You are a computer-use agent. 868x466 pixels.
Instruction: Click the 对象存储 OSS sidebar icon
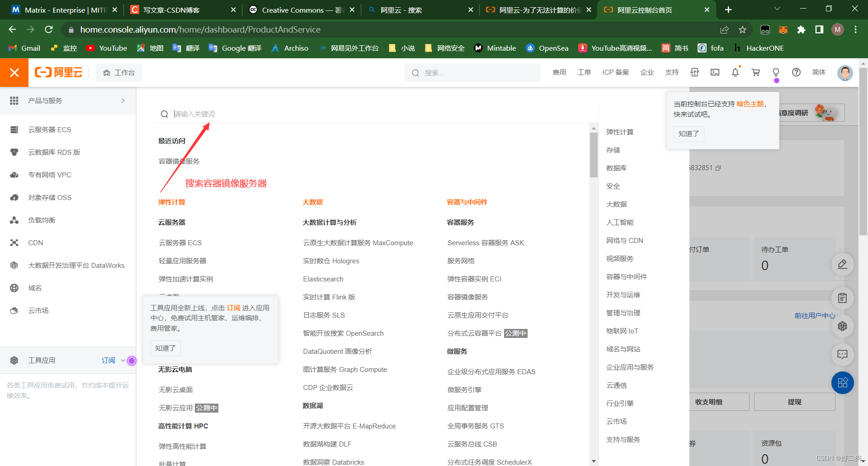click(14, 198)
